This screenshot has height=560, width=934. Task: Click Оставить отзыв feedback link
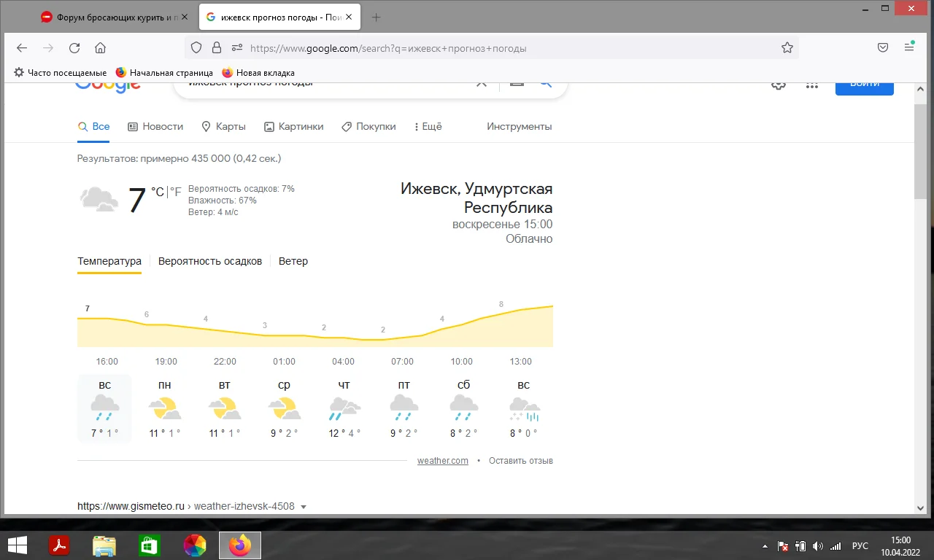point(521,461)
